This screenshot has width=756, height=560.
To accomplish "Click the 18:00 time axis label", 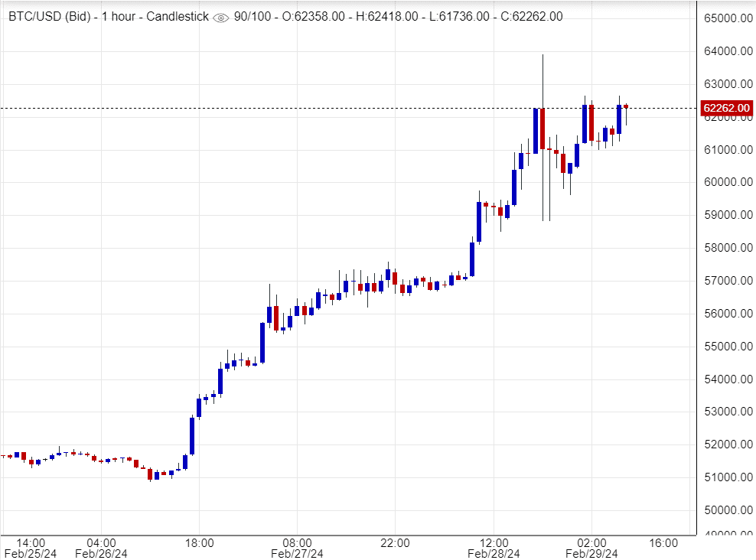I will coord(199,542).
